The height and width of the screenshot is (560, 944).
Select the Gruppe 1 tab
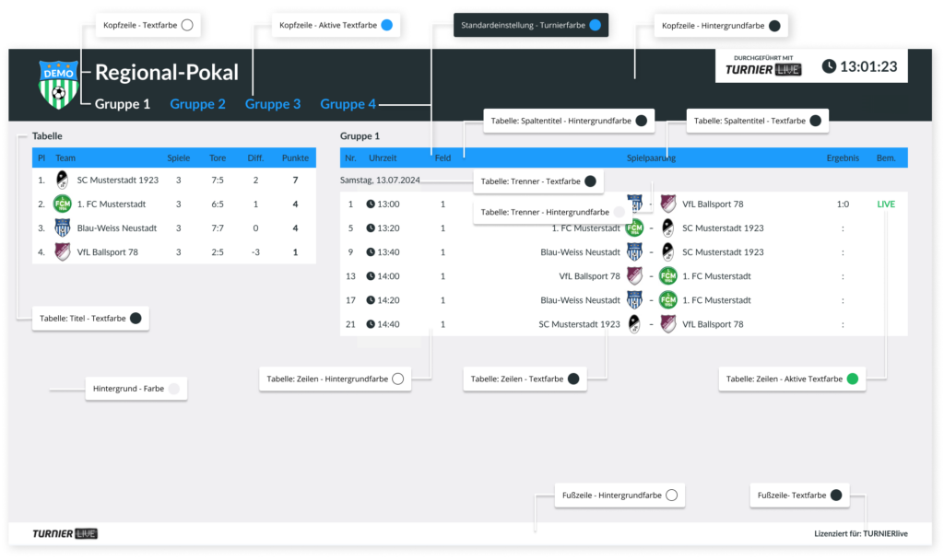[123, 104]
